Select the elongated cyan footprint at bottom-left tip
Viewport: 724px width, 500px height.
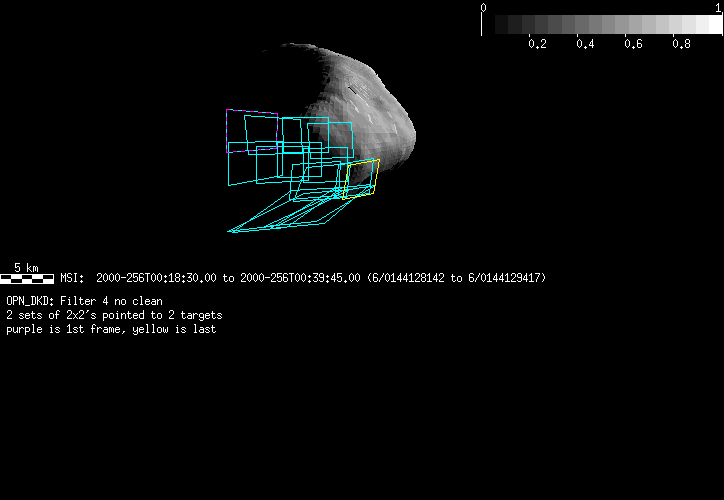[x=240, y=229]
